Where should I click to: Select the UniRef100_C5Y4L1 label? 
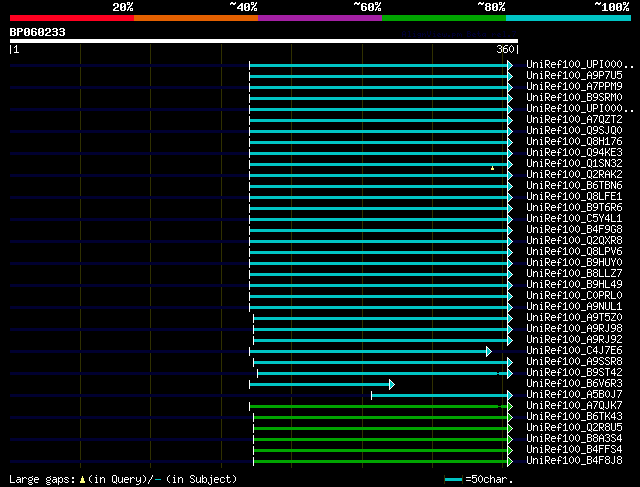point(574,219)
